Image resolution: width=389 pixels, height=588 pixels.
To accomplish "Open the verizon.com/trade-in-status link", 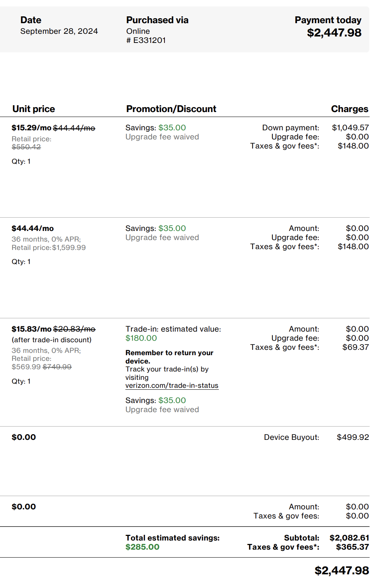I will tap(172, 386).
